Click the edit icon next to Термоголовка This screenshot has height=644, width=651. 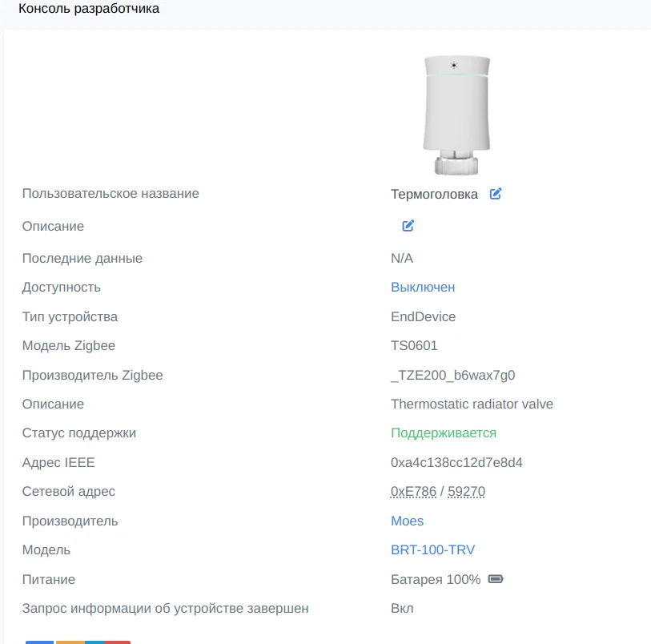click(x=496, y=194)
